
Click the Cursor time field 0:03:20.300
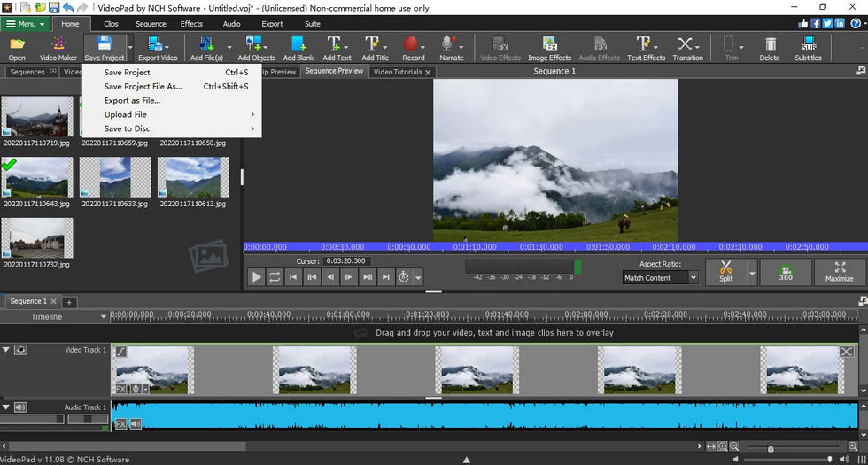346,260
